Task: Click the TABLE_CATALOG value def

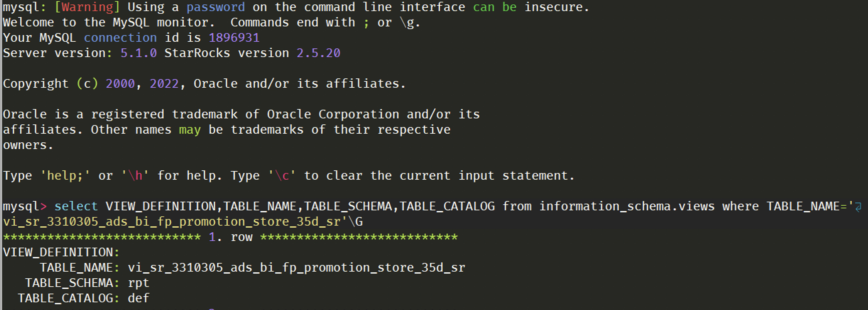Action: click(x=139, y=298)
